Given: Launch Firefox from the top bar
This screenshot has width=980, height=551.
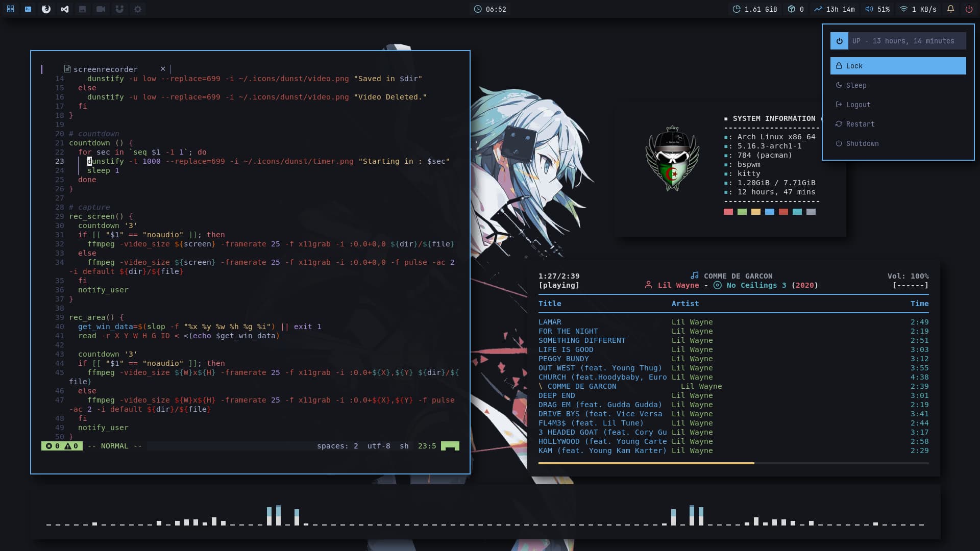Looking at the screenshot, I should coord(46,9).
